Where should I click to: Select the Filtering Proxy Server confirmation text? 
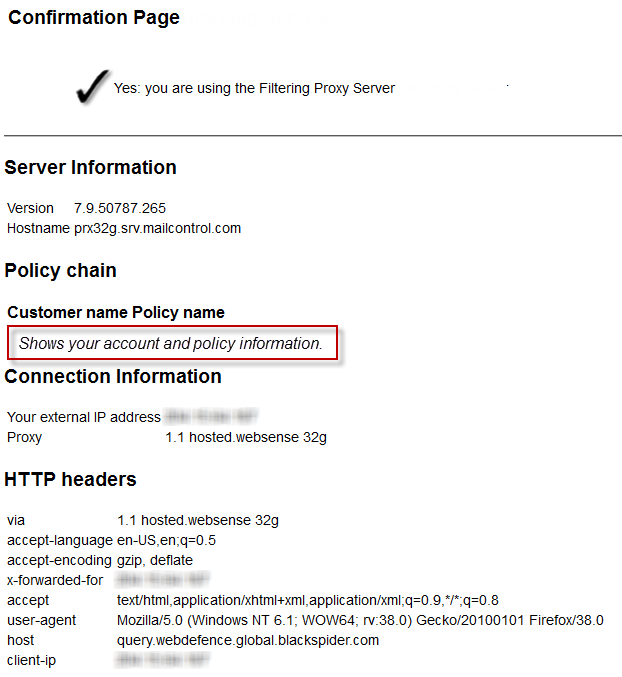coord(254,88)
